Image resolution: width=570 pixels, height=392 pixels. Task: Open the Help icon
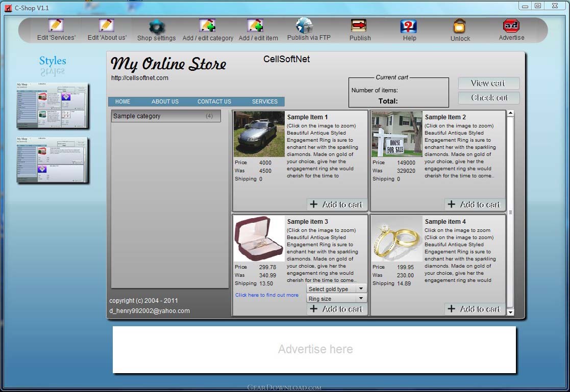409,27
